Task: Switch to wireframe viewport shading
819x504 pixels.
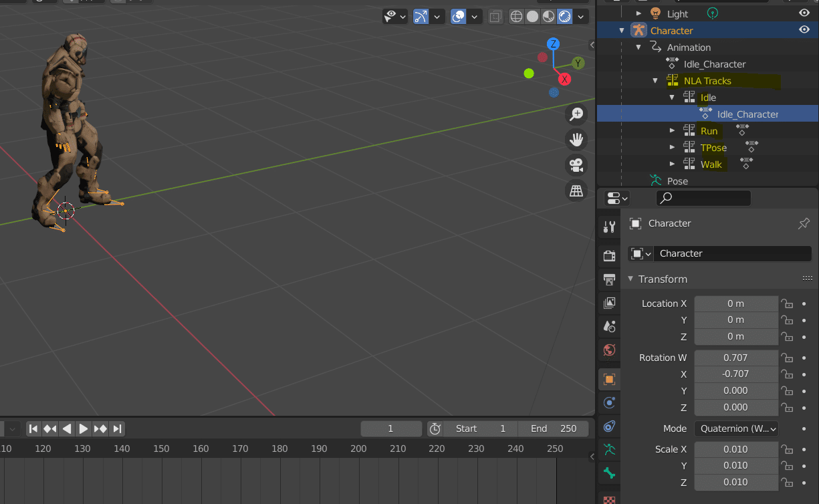Action: [x=516, y=16]
